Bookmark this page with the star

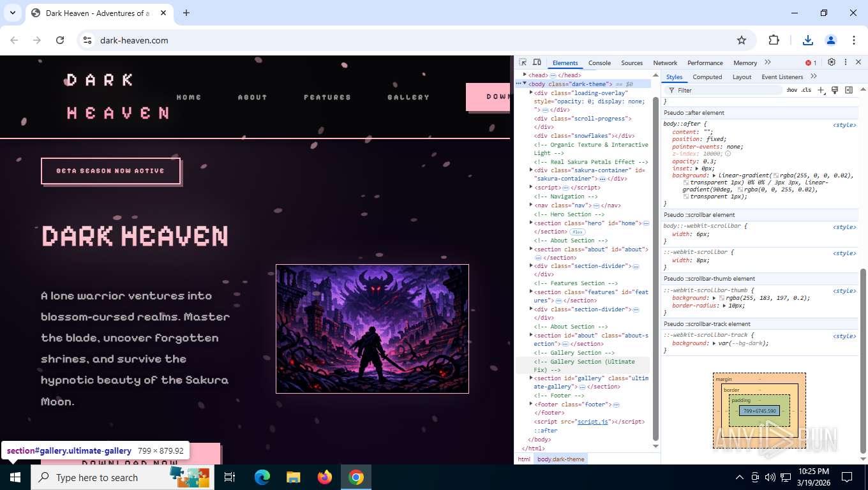pos(742,40)
